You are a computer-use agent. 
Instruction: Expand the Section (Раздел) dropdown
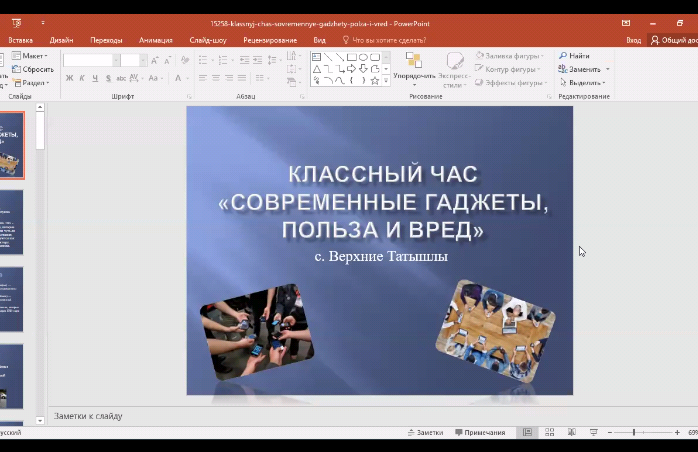pos(34,83)
